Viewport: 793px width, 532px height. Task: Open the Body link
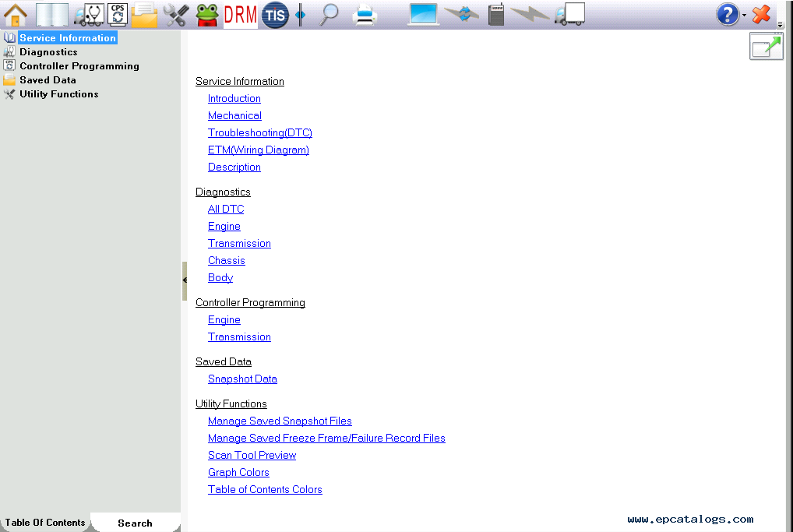(x=220, y=278)
